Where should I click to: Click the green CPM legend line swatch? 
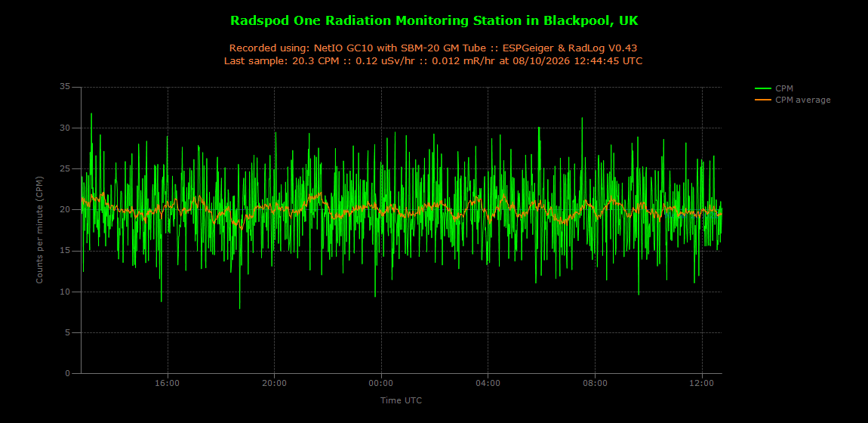pyautogui.click(x=762, y=88)
